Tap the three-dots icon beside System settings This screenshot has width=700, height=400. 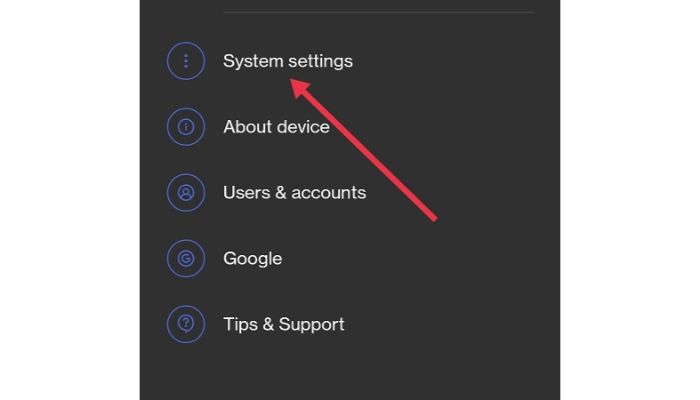tap(186, 61)
